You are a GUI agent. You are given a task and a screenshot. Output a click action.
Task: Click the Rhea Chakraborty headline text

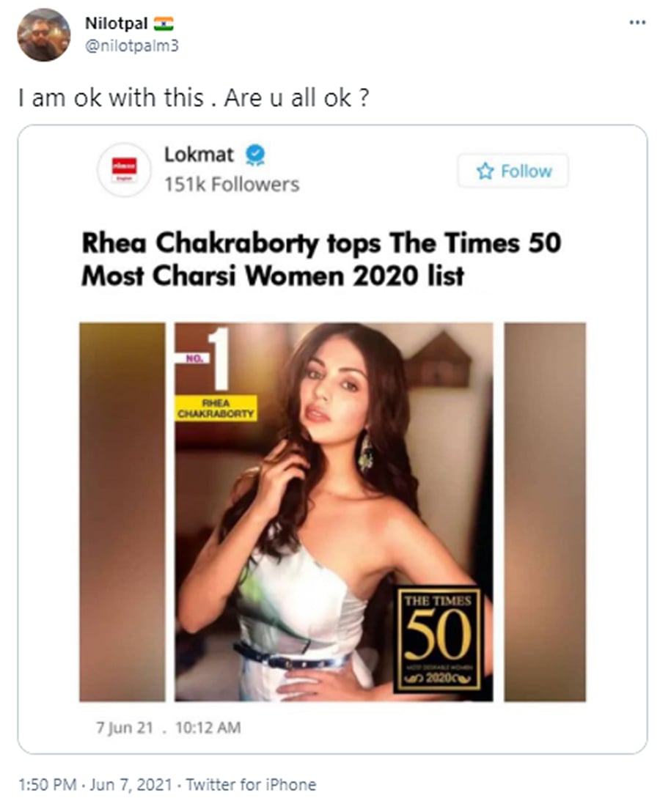click(320, 259)
